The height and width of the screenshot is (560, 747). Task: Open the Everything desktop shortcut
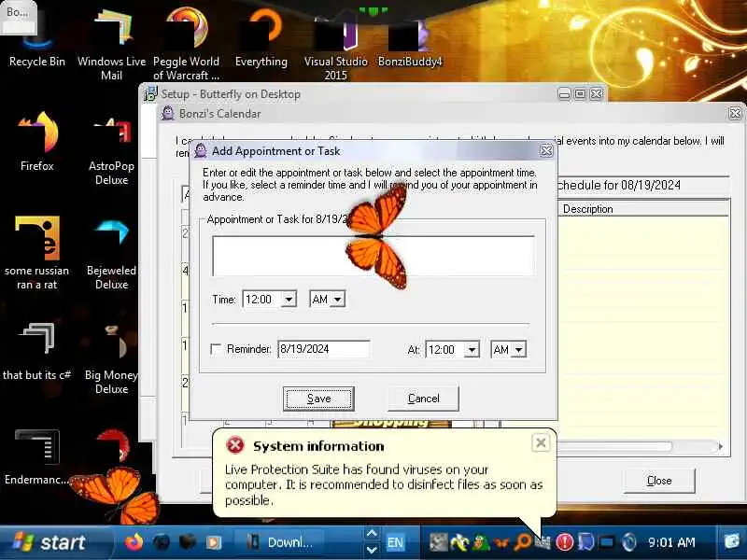261,40
